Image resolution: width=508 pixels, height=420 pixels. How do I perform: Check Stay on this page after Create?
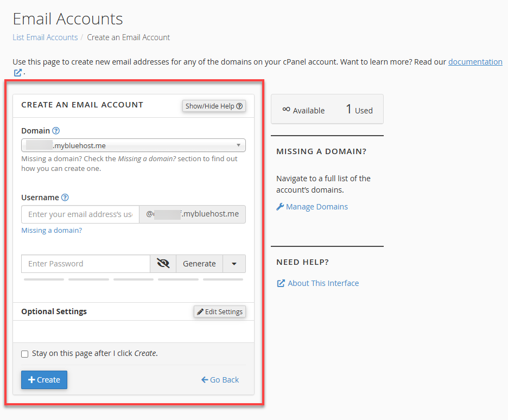pyautogui.click(x=24, y=354)
